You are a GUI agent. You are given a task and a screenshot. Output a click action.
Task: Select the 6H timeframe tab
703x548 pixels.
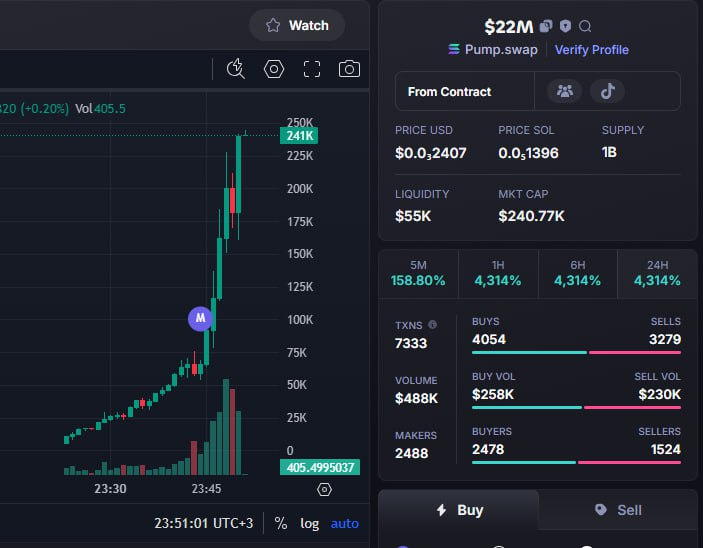click(x=577, y=274)
